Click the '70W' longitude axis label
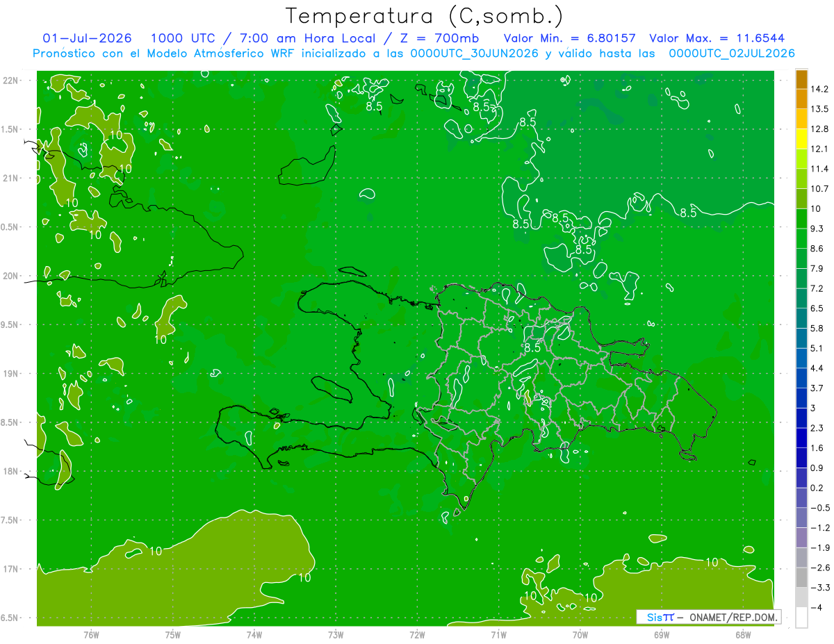The height and width of the screenshot is (644, 834). coord(580,634)
